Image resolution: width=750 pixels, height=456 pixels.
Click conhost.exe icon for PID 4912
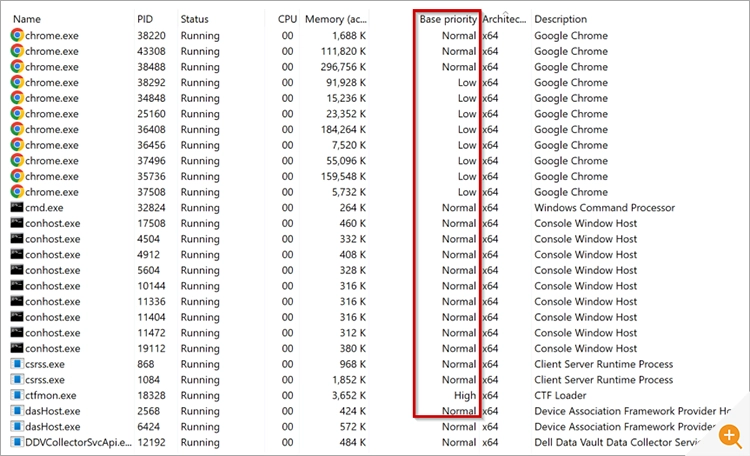point(17,254)
